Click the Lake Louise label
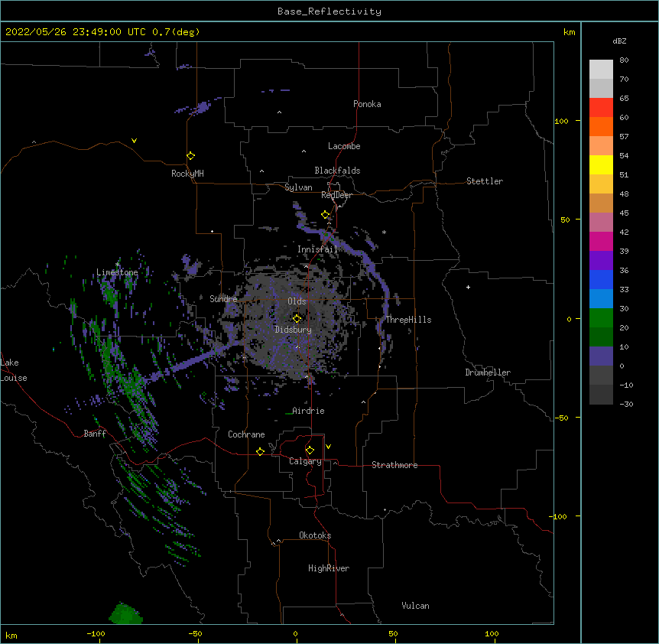This screenshot has width=659, height=644. point(14,370)
